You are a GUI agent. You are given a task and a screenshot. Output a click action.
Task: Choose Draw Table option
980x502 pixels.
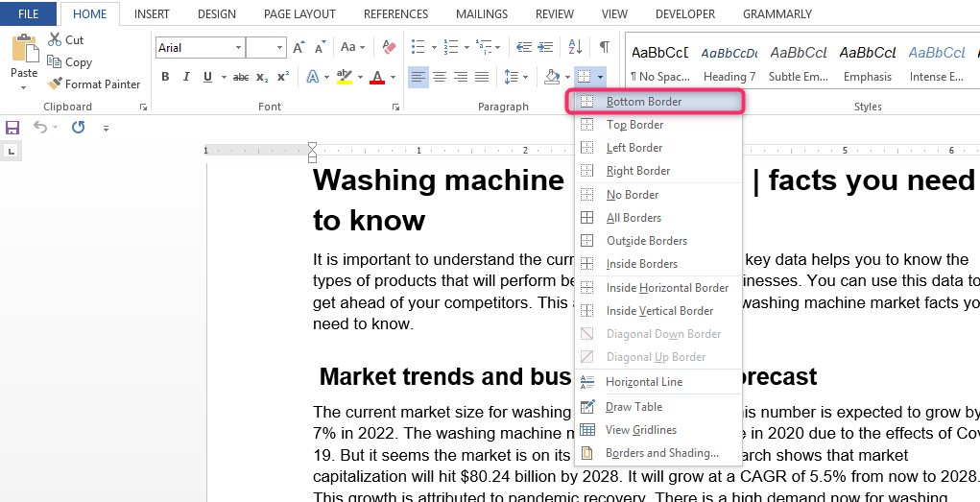tap(658, 407)
